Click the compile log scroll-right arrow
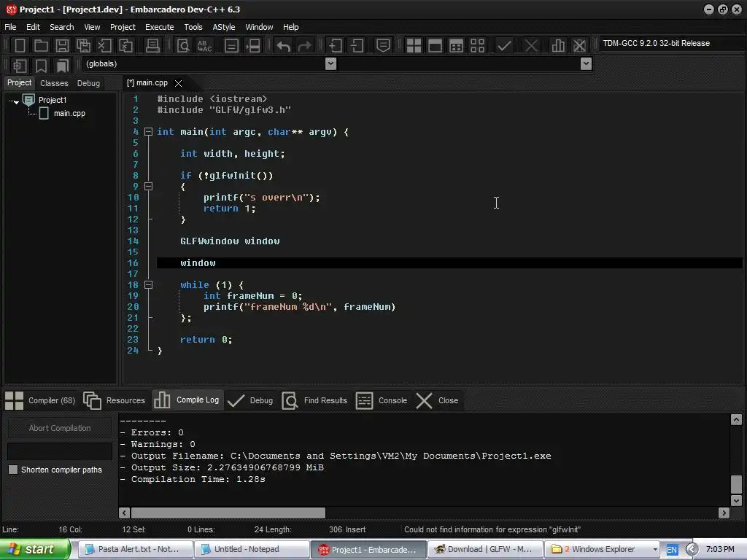 coord(724,513)
